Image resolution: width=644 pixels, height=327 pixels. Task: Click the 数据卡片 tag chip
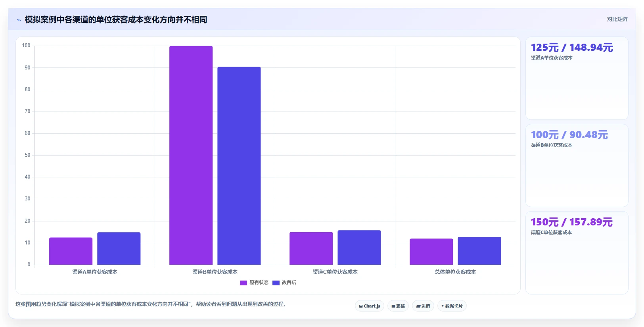pyautogui.click(x=452, y=306)
